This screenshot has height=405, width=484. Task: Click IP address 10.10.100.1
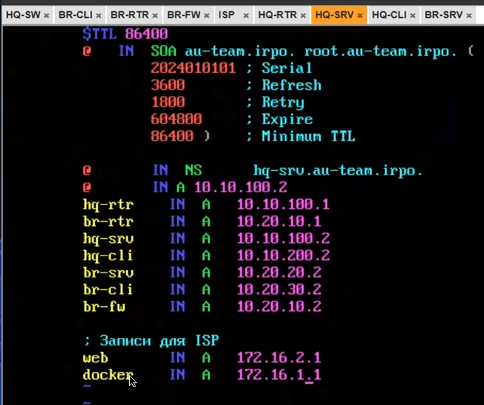tap(283, 204)
